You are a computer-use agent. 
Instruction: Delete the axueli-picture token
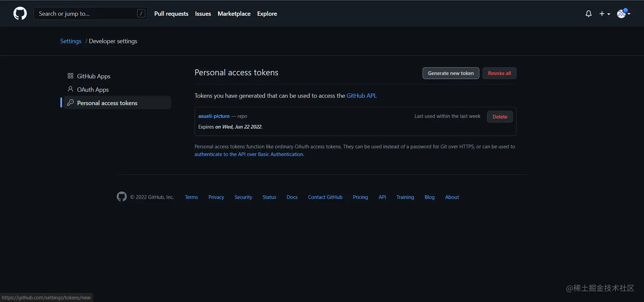point(500,117)
